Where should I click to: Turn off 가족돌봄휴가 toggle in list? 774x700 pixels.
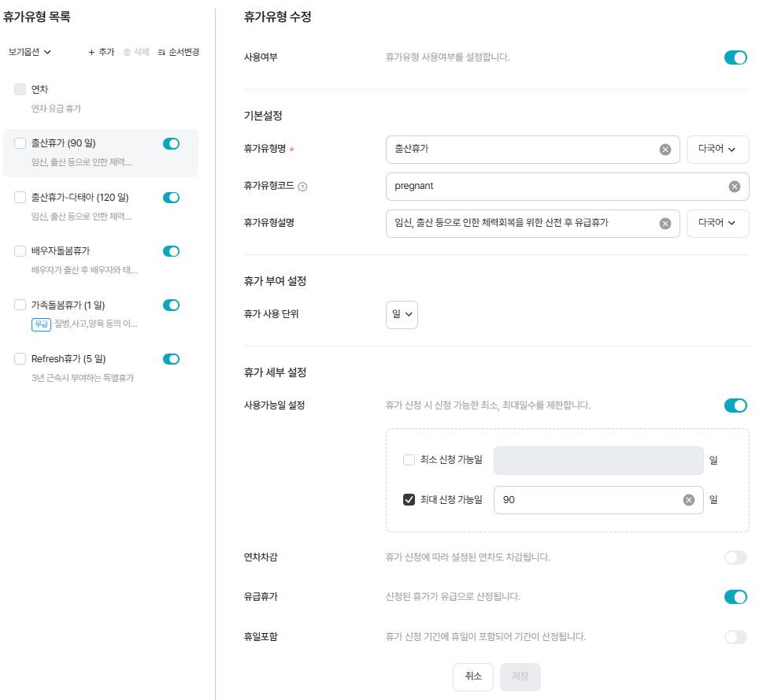(171, 305)
